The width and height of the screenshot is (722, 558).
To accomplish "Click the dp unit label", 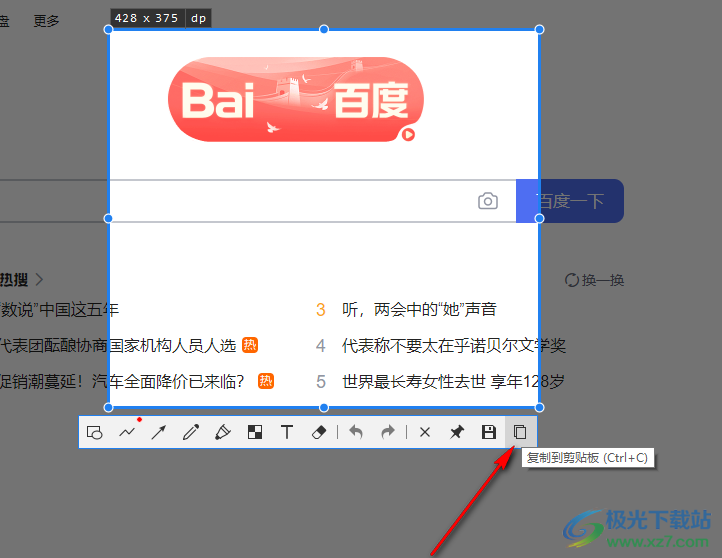I will point(198,18).
